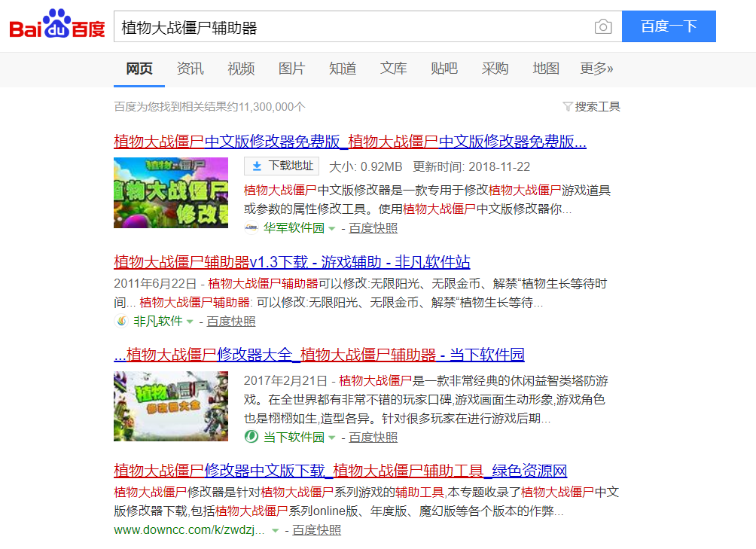Select the 网页 tab
756x549 pixels.
coord(139,69)
